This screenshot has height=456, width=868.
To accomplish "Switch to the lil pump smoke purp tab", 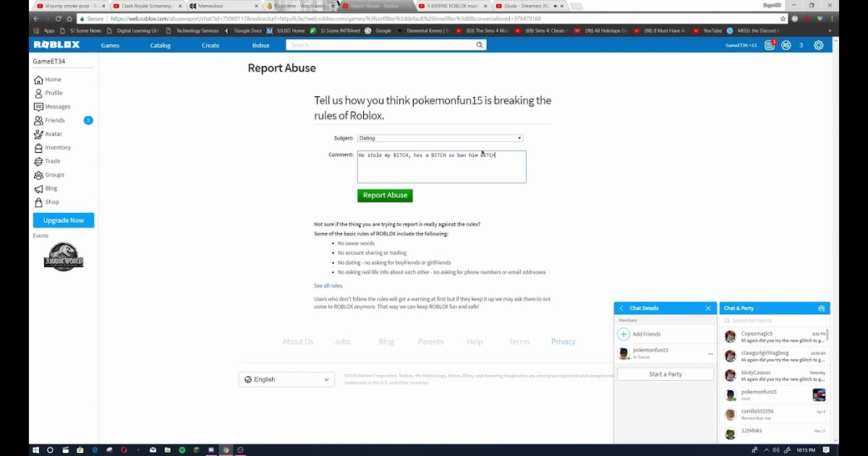I will tap(69, 6).
